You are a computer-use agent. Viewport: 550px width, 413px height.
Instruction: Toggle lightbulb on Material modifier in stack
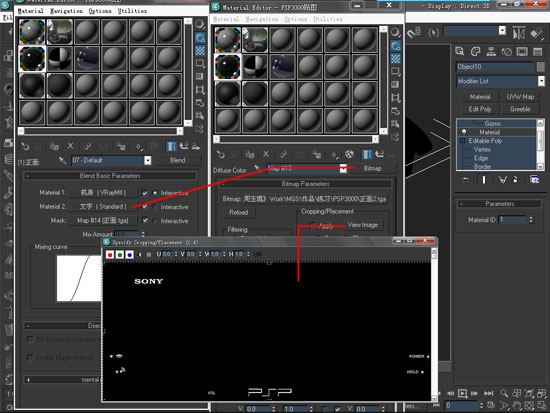[464, 132]
